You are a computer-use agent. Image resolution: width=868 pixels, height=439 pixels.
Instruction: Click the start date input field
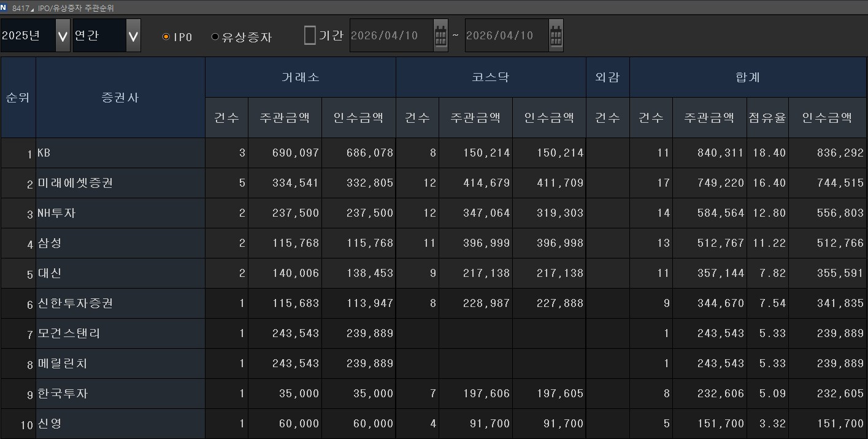[x=390, y=36]
